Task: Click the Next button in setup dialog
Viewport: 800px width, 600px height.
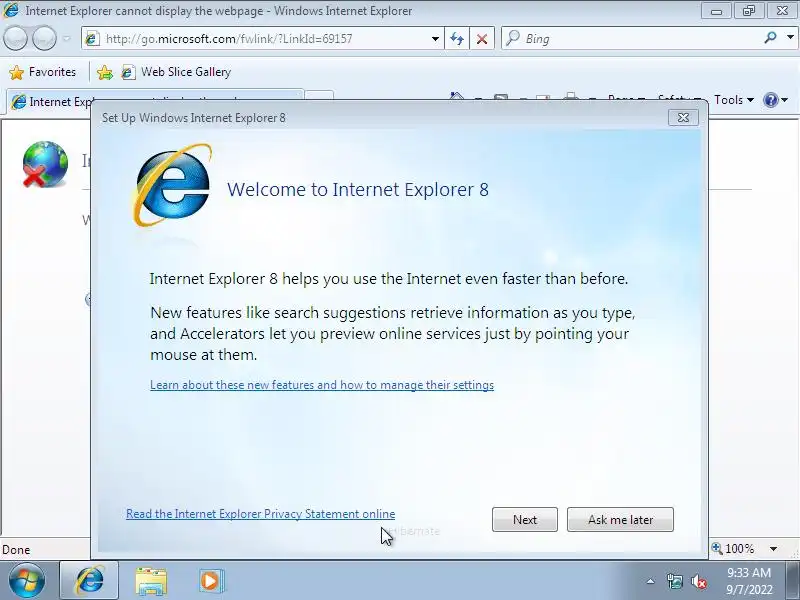Action: tap(524, 519)
